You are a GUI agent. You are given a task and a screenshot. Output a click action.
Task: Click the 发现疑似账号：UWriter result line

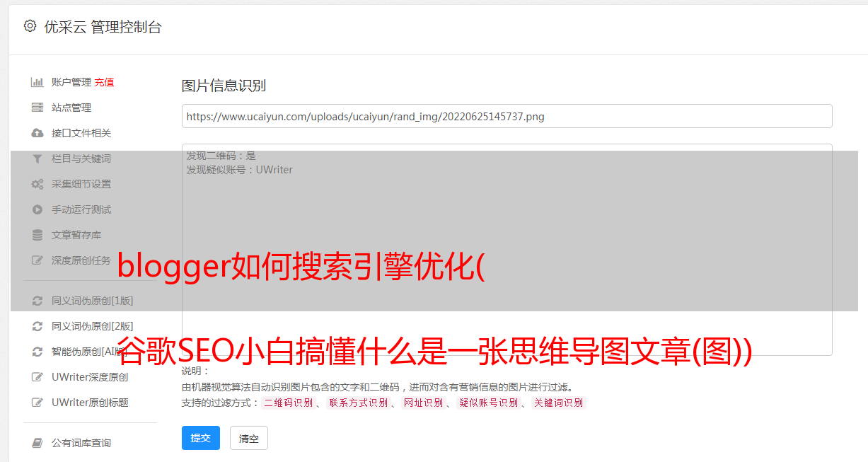(239, 170)
